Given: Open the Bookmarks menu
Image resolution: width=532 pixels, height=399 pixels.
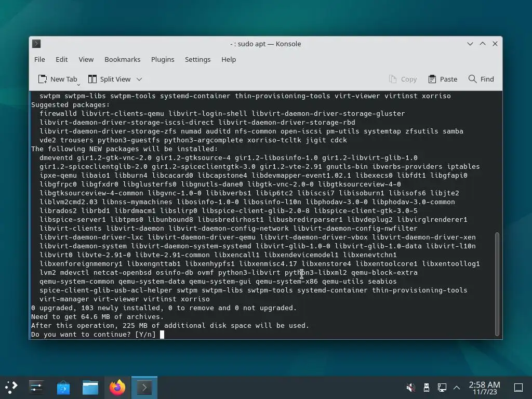Looking at the screenshot, I should 122,59.
